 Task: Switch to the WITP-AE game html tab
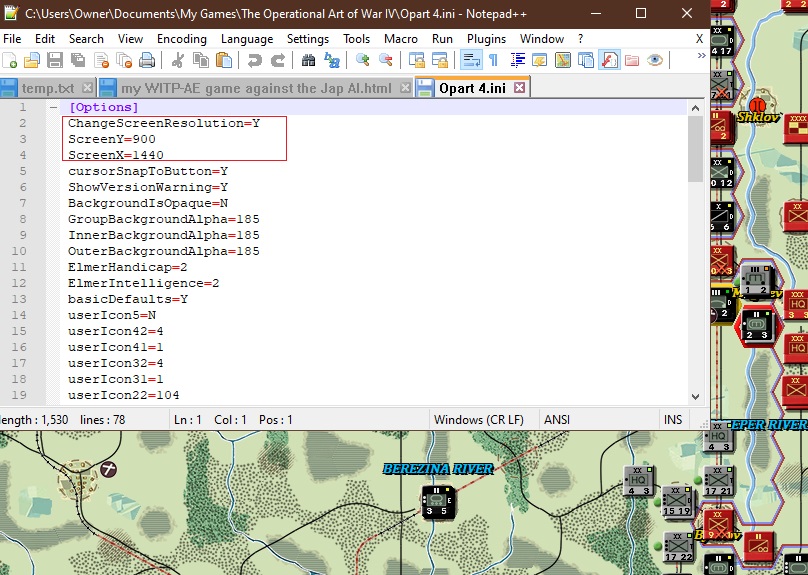tap(256, 88)
